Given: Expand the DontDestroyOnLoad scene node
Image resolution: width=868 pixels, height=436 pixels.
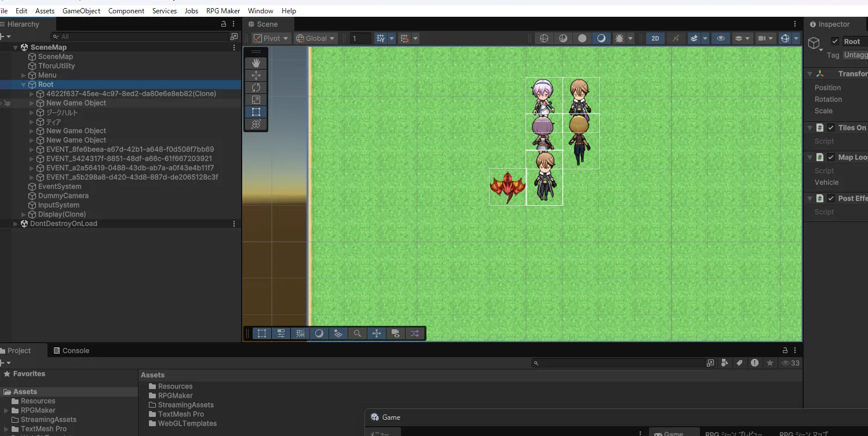Looking at the screenshot, I should 16,224.
